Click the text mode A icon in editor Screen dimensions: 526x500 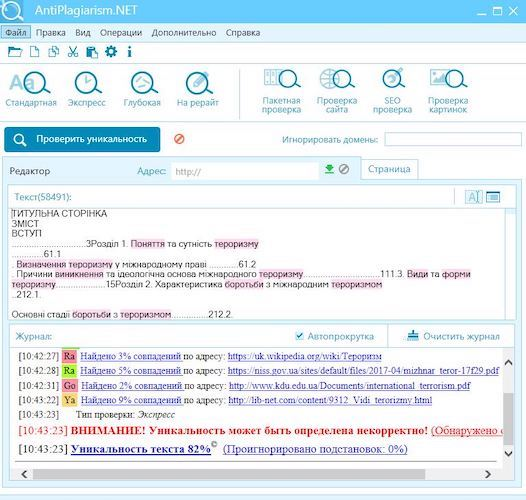pos(474,197)
